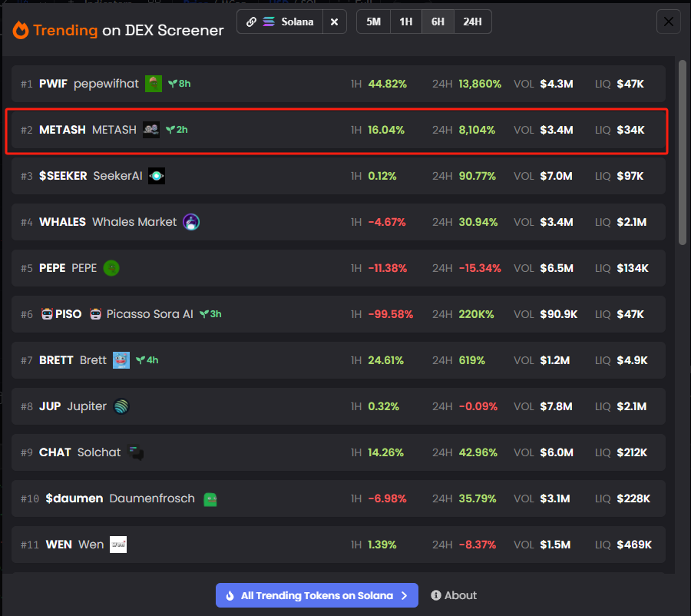
Task: Click the PISO robot icon before Picasso
Action: (95, 314)
